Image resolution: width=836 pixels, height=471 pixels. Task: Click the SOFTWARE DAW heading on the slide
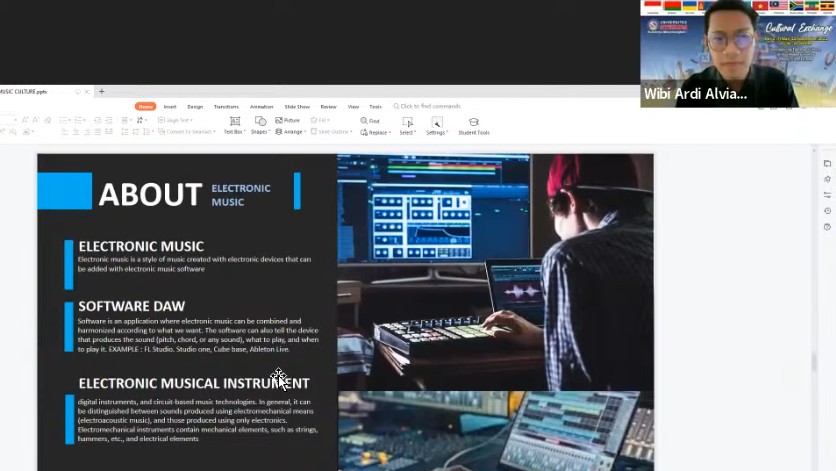point(131,306)
